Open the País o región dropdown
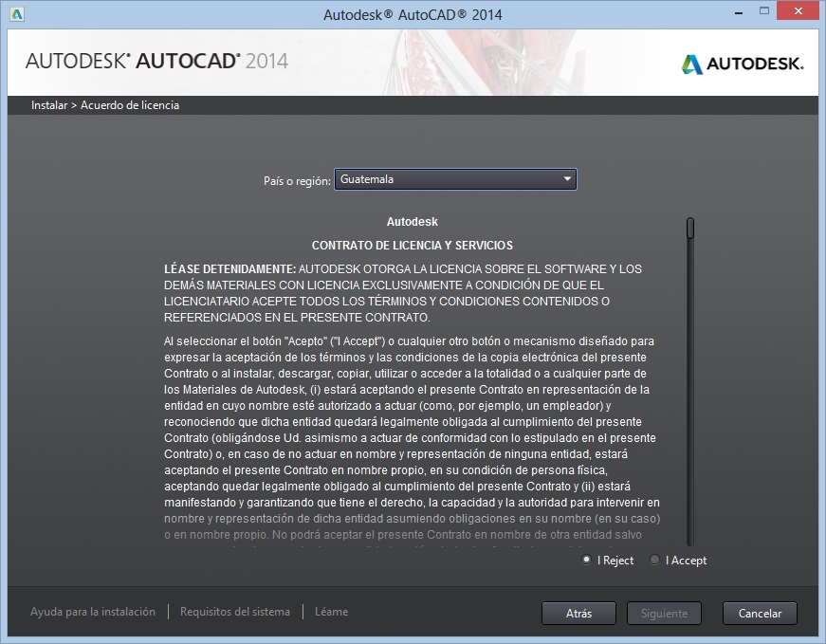 [455, 179]
